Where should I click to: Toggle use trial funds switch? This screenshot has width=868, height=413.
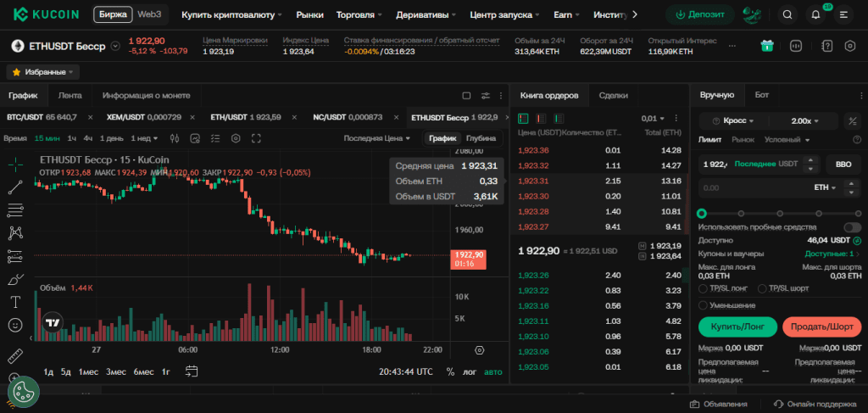pos(852,227)
